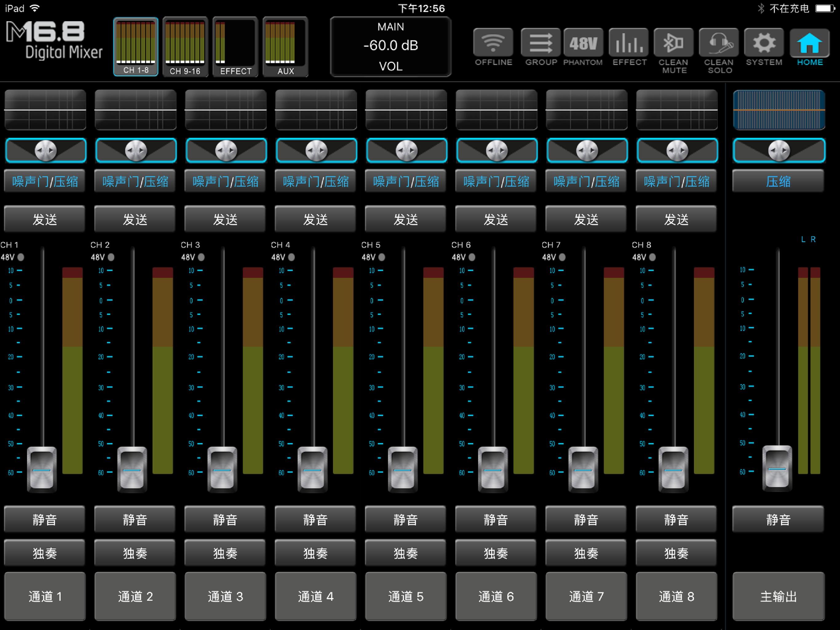Switch to the AUX meter bank
The image size is (840, 630).
click(x=285, y=47)
